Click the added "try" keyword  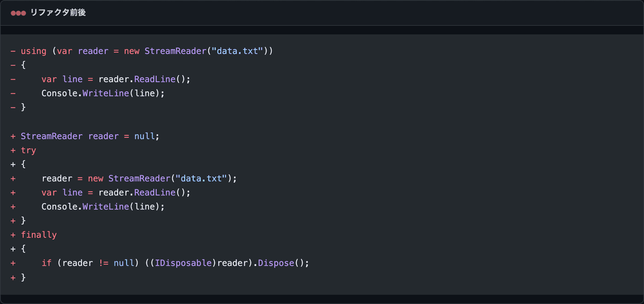point(28,150)
